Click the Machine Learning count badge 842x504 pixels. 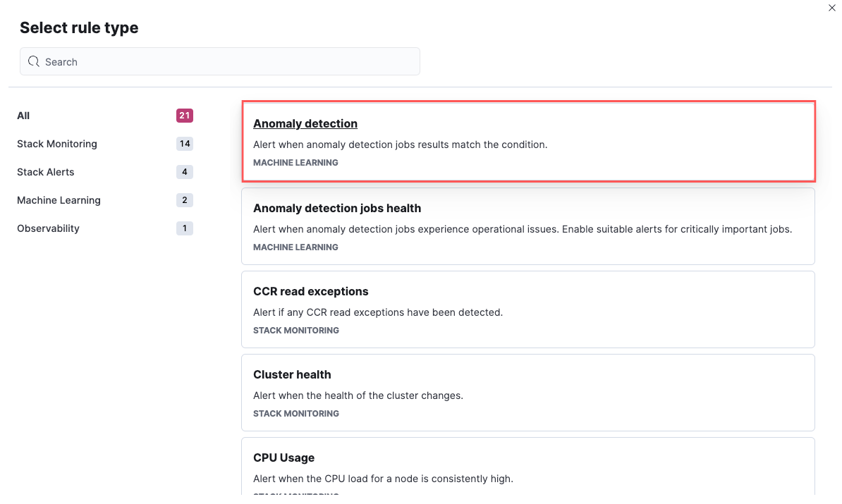(x=184, y=199)
